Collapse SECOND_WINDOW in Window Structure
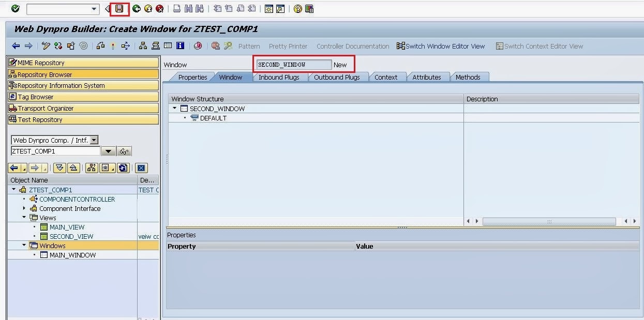The height and width of the screenshot is (320, 644). pyautogui.click(x=175, y=109)
